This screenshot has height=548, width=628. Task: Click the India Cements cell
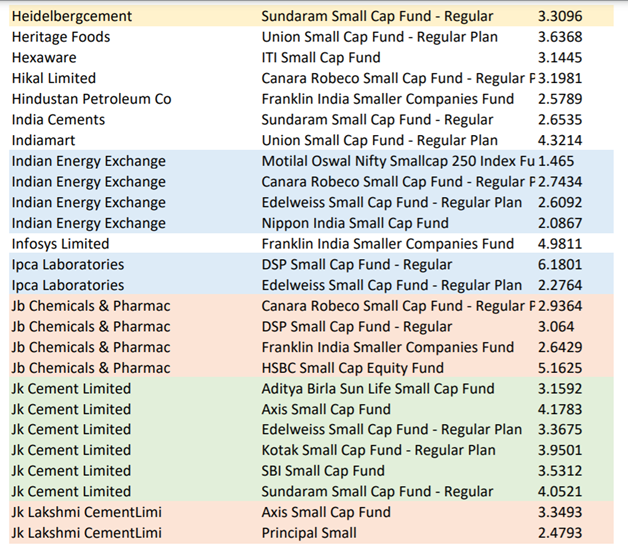(58, 120)
